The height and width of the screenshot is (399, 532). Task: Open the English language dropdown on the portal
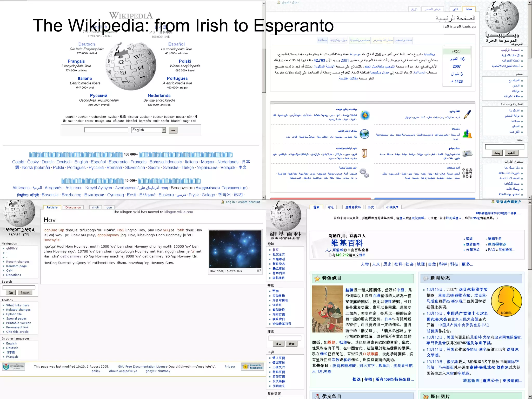point(149,130)
